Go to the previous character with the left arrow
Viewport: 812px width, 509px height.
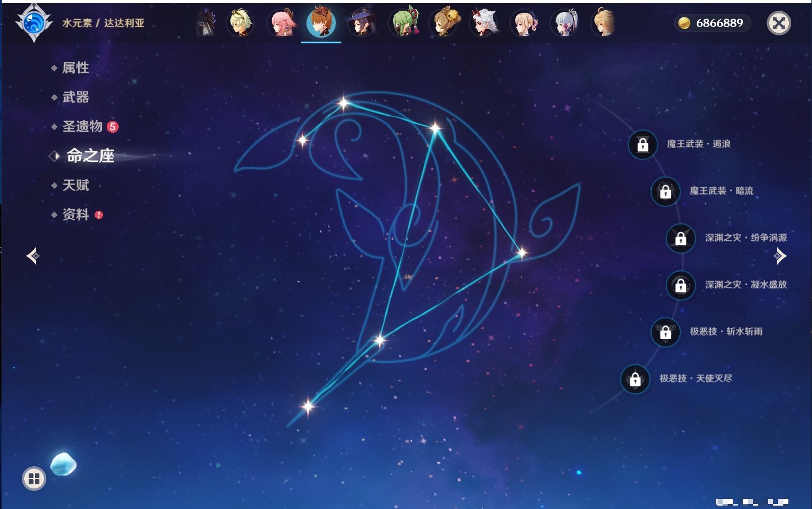coord(33,256)
